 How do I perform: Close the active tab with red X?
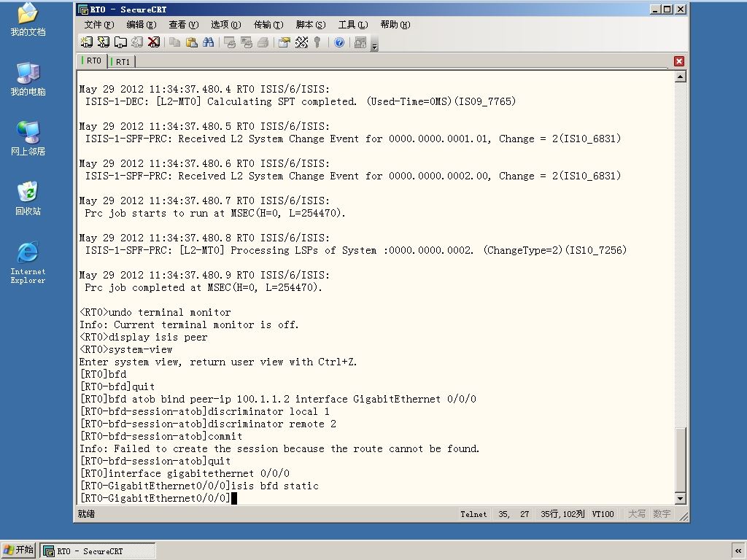[679, 61]
